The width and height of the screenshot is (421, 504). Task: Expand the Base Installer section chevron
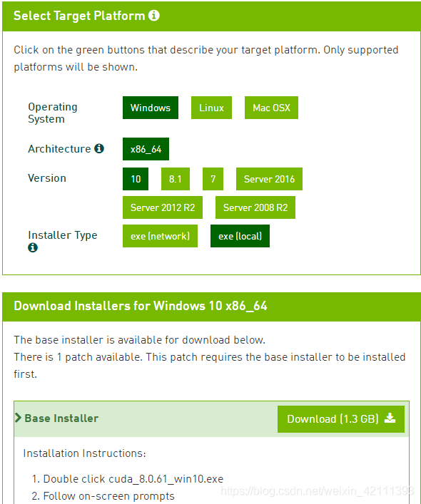19,418
